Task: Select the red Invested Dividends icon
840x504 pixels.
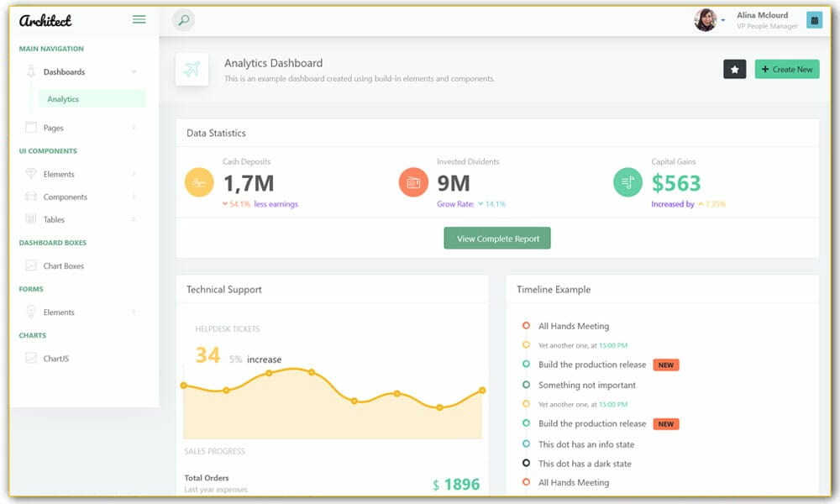Action: coord(413,181)
